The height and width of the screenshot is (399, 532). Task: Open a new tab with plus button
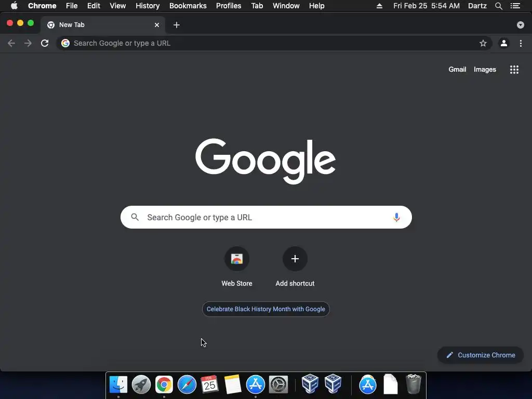point(177,25)
